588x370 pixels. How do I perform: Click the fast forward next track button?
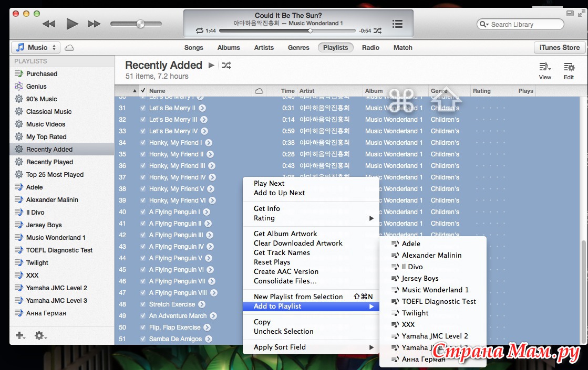(x=94, y=24)
